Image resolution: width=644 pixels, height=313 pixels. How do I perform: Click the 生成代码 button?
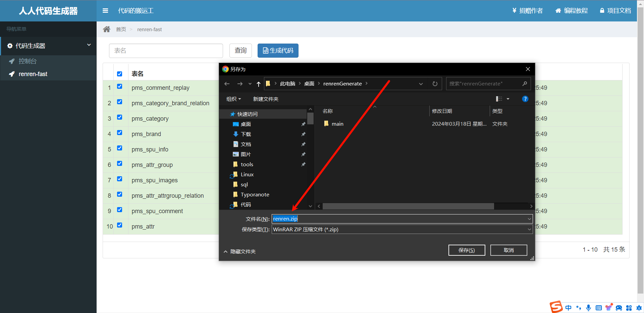click(x=278, y=51)
